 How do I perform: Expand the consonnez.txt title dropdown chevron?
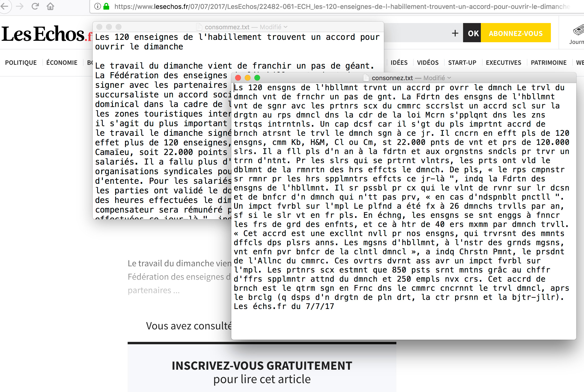tap(449, 78)
